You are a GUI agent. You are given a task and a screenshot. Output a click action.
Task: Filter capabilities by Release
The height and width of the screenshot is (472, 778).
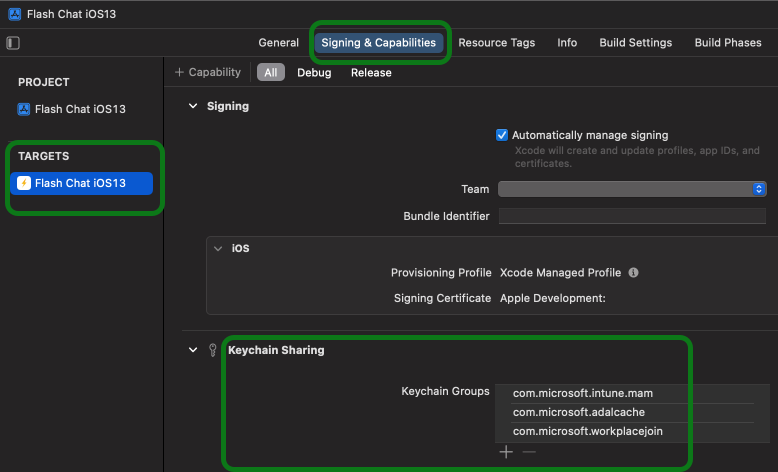coord(371,72)
